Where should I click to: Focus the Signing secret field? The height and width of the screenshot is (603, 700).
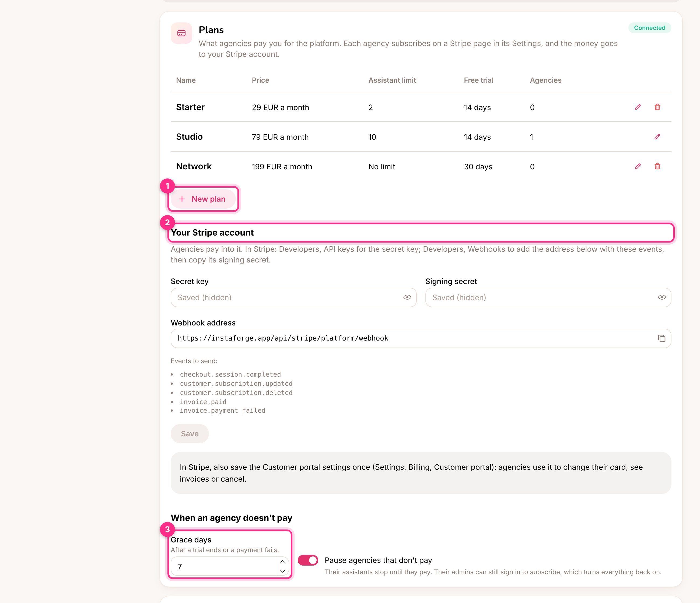click(548, 298)
